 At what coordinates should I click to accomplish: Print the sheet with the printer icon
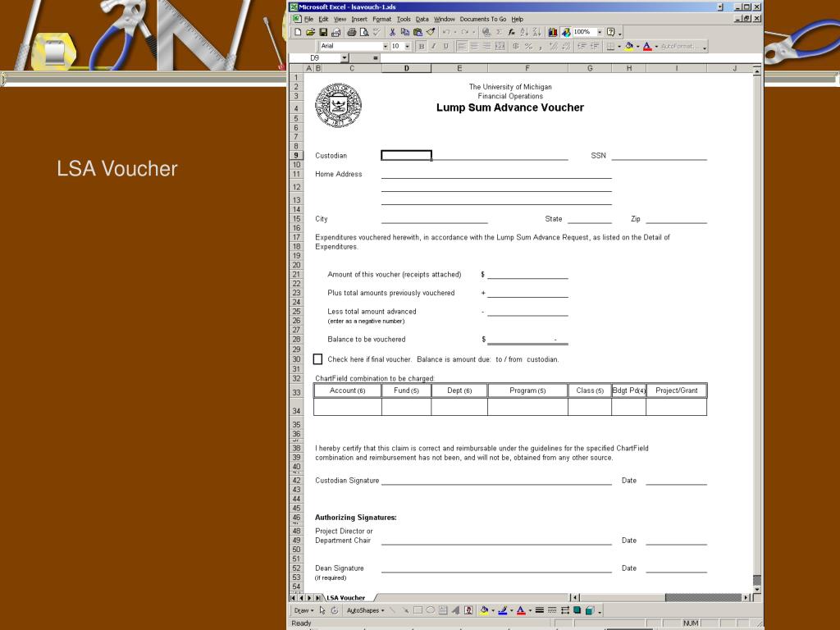pyautogui.click(x=351, y=32)
